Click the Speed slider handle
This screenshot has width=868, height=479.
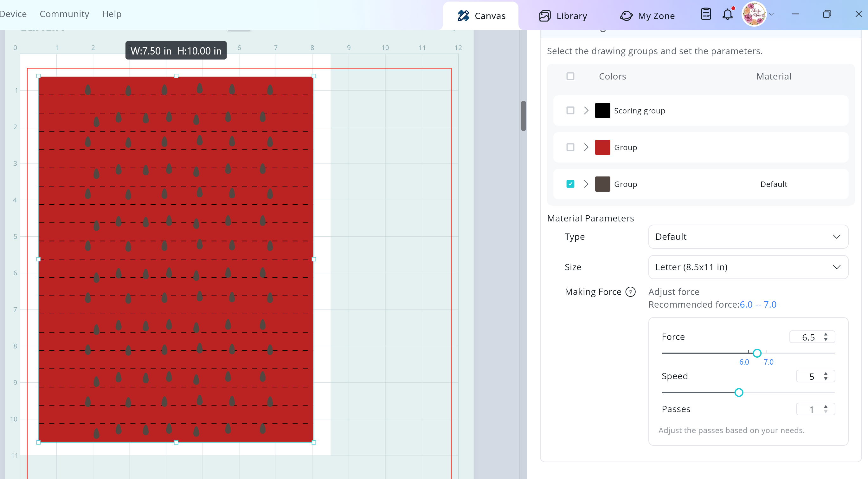tap(739, 393)
